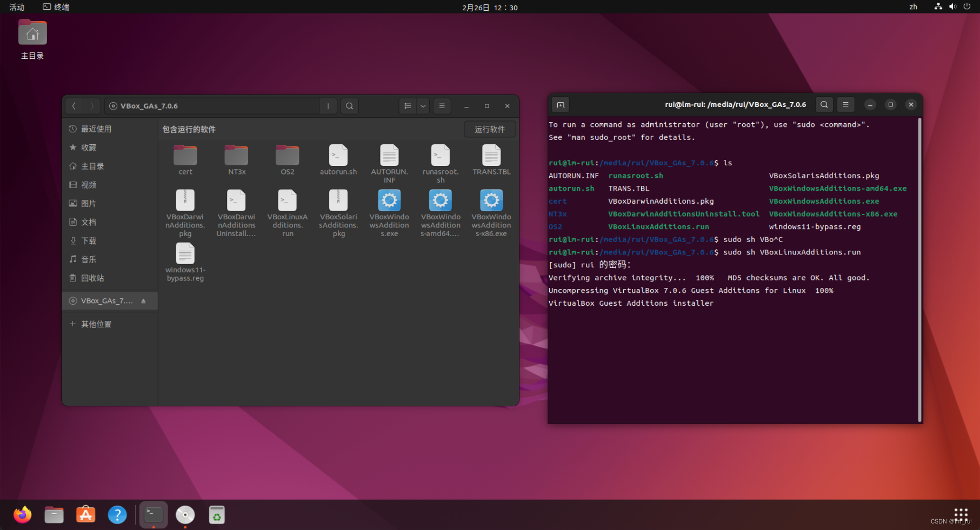Open the Files hamburger menu
This screenshot has height=530, width=980.
point(442,106)
